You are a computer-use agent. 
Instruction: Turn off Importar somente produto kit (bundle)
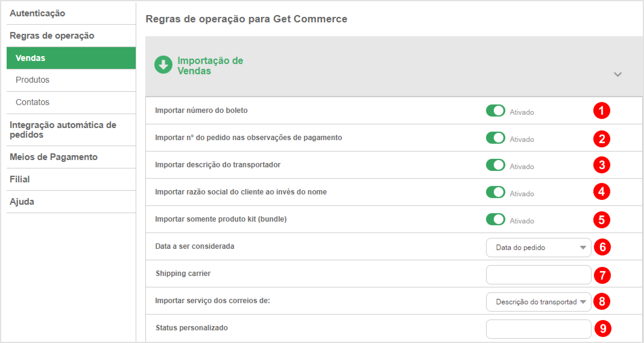coord(495,219)
